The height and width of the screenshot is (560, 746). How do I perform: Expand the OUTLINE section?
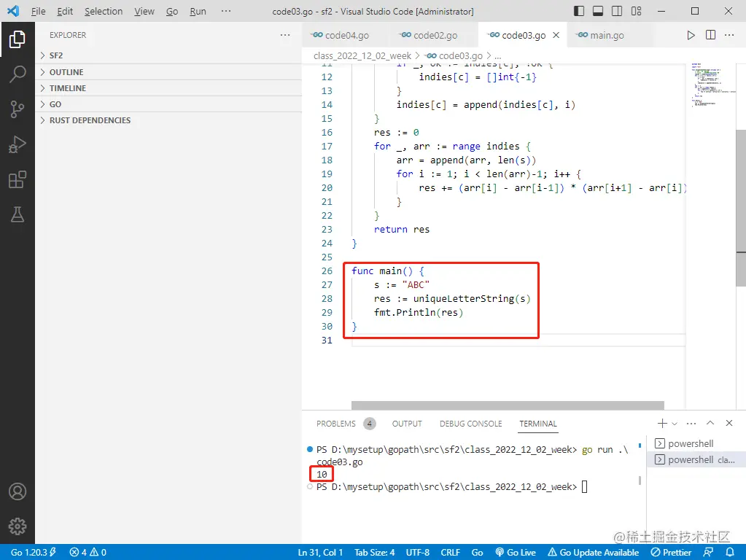tap(168, 72)
